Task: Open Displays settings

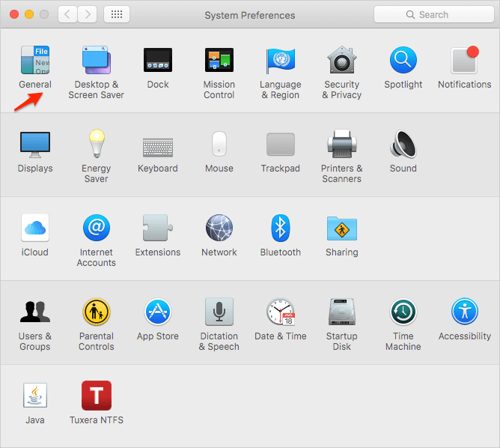Action: 35,145
